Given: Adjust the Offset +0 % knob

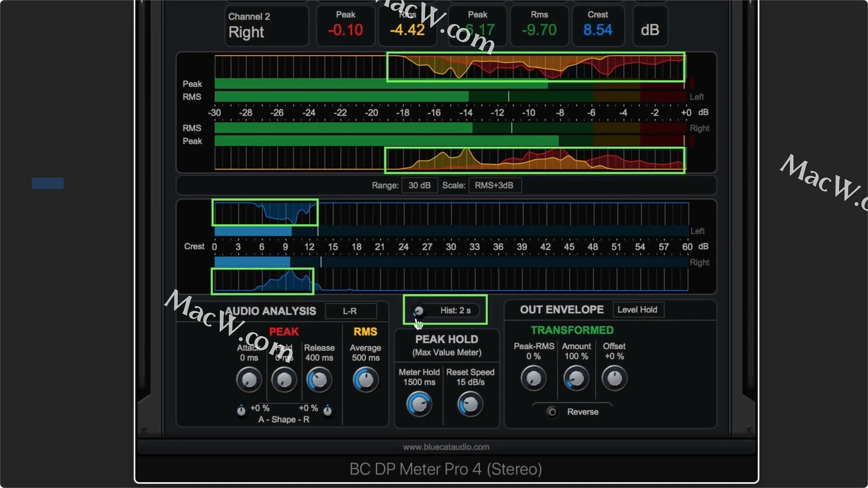Looking at the screenshot, I should pos(614,378).
